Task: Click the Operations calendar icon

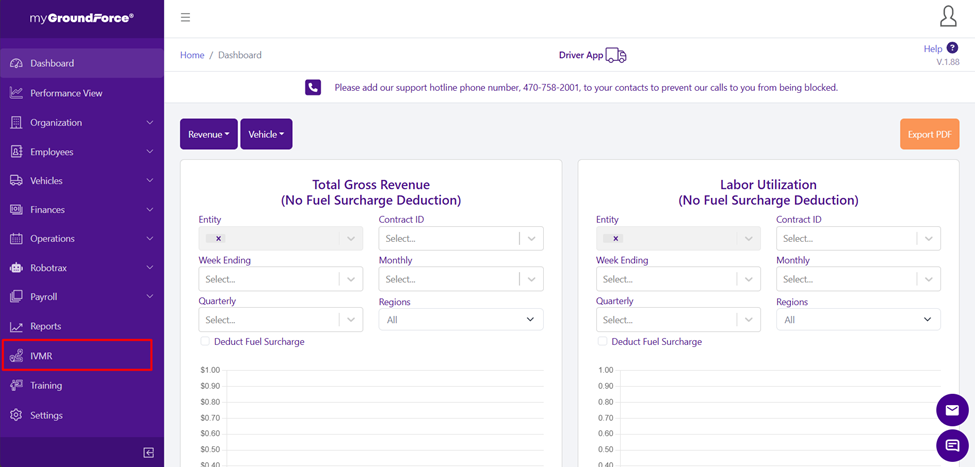Action: (x=16, y=239)
